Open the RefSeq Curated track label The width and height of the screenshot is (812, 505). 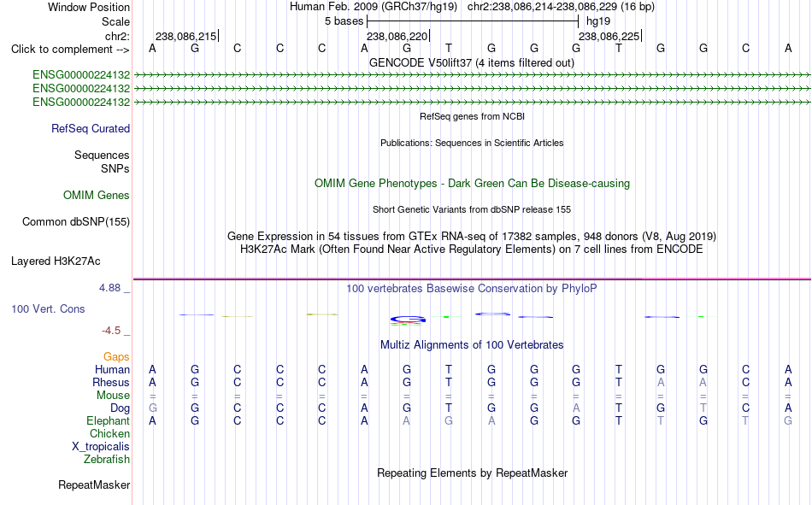91,128
